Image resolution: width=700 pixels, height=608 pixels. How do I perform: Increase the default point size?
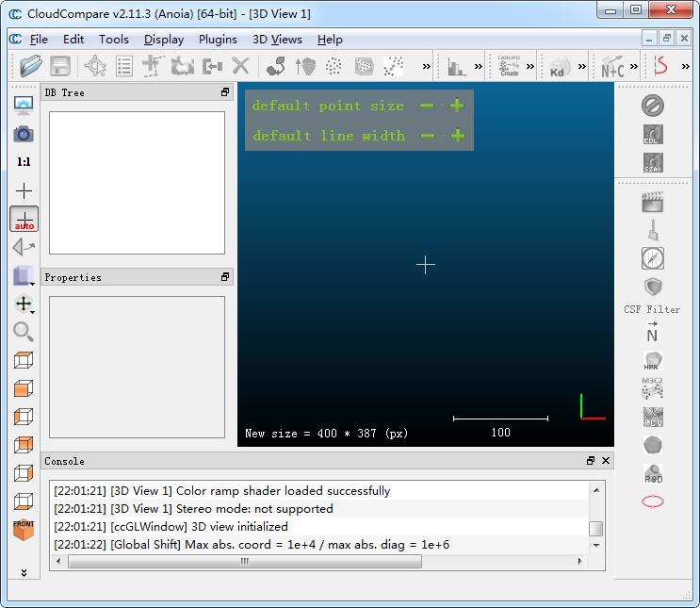[x=458, y=106]
